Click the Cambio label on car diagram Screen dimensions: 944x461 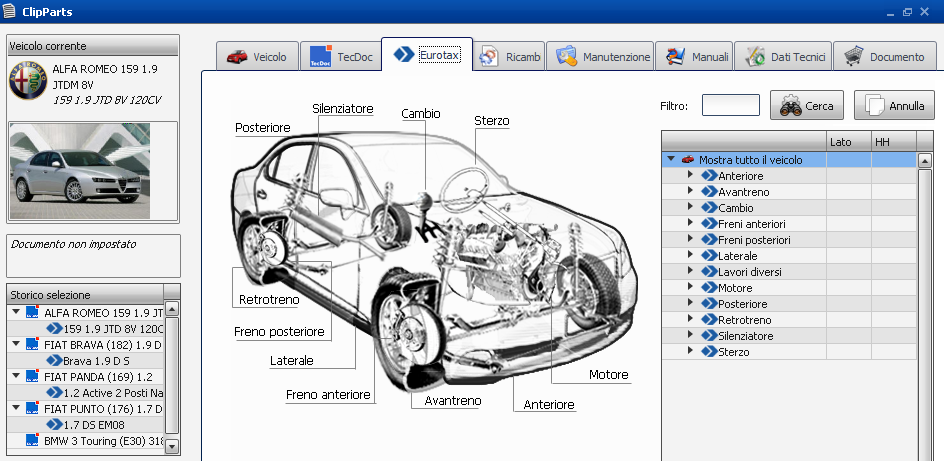(x=421, y=113)
